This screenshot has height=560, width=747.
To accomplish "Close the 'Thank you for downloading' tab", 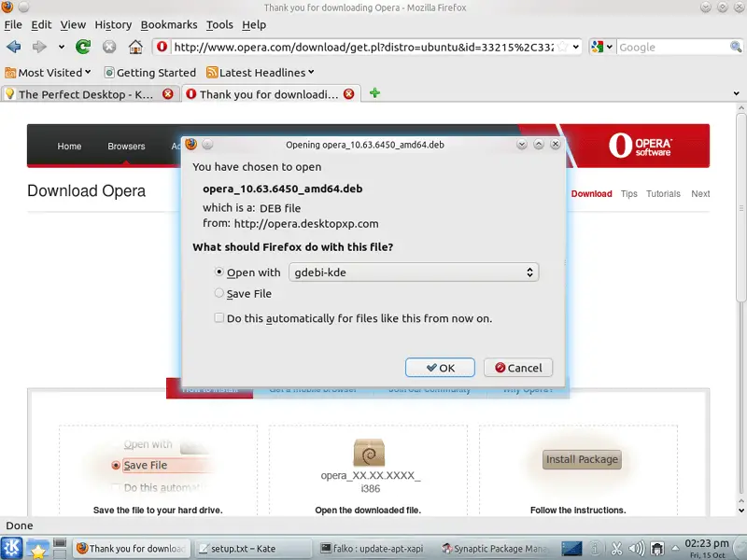I will click(x=348, y=94).
